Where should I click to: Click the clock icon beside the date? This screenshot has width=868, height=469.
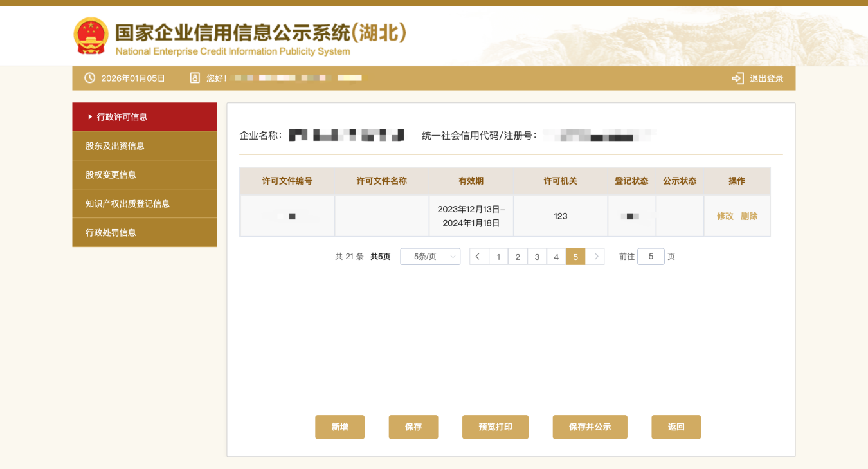click(90, 78)
